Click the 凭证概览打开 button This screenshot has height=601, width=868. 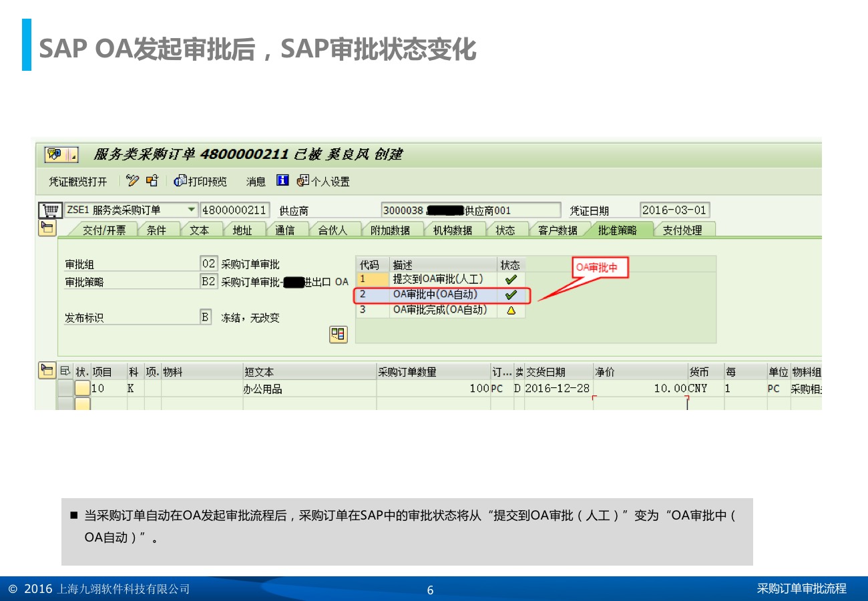[x=77, y=182]
